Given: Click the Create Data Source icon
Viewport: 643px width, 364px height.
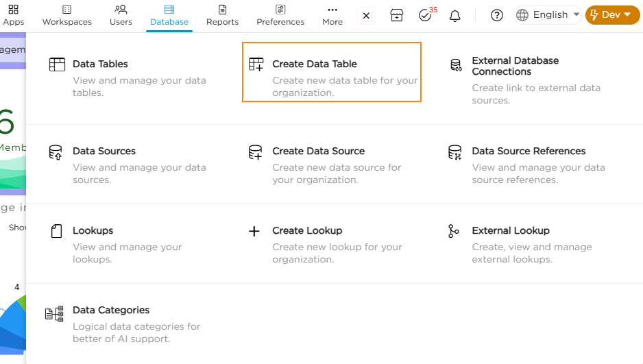Looking at the screenshot, I should point(255,152).
